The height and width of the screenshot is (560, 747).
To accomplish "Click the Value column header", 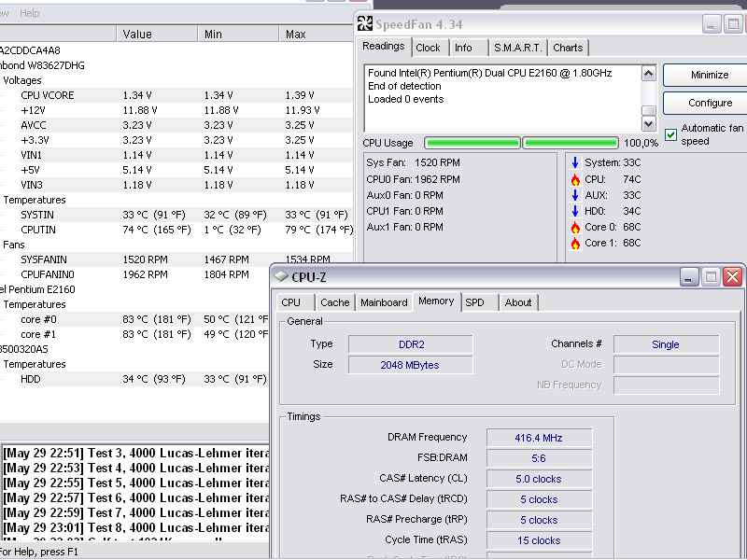I will 157,35.
